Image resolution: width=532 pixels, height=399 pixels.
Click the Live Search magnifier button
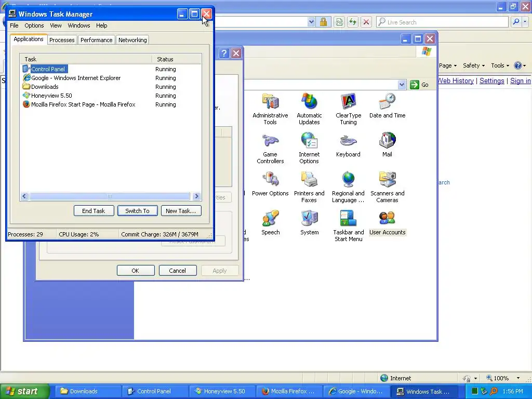pyautogui.click(x=516, y=22)
